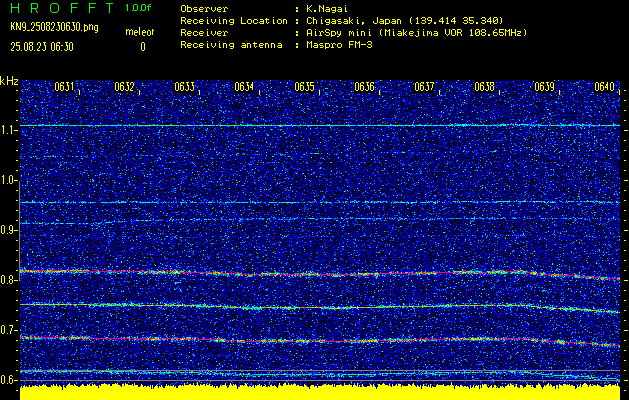The height and width of the screenshot is (400, 629).
Task: Click the 0.7 frequency axis label
Action: [8, 330]
